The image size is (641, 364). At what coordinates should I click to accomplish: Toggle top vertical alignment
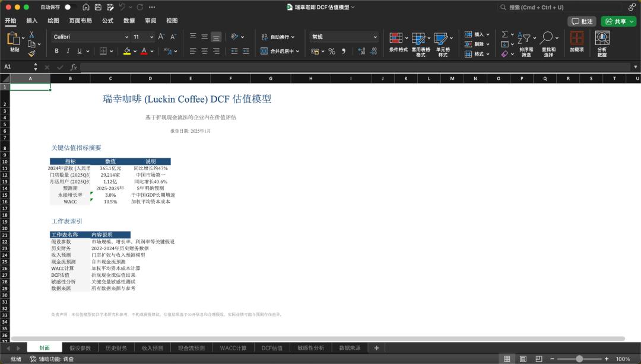pyautogui.click(x=193, y=36)
